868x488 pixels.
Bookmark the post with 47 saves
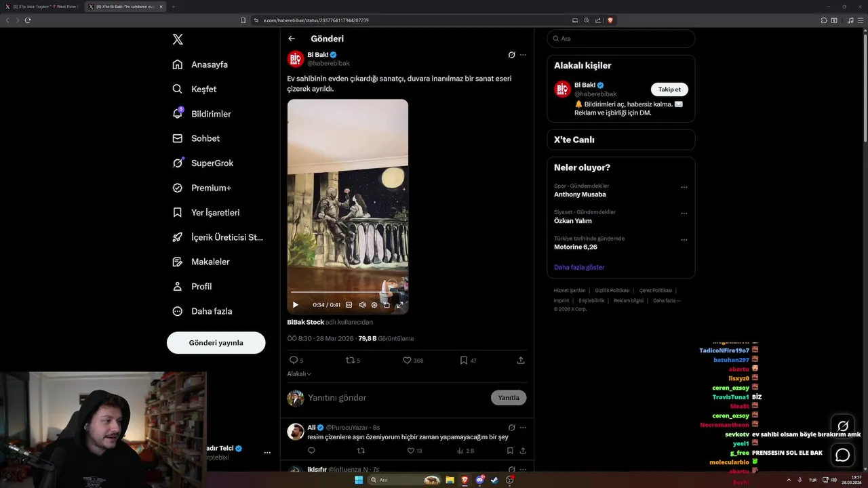(x=464, y=361)
